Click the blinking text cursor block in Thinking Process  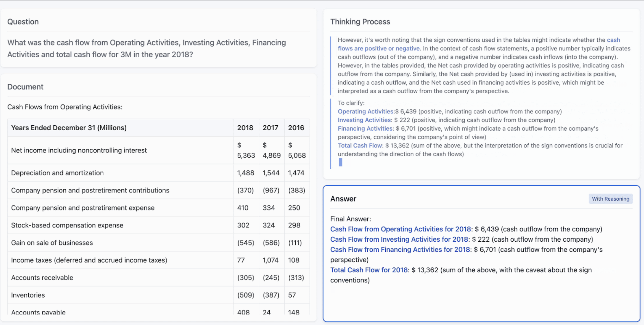[x=340, y=162]
